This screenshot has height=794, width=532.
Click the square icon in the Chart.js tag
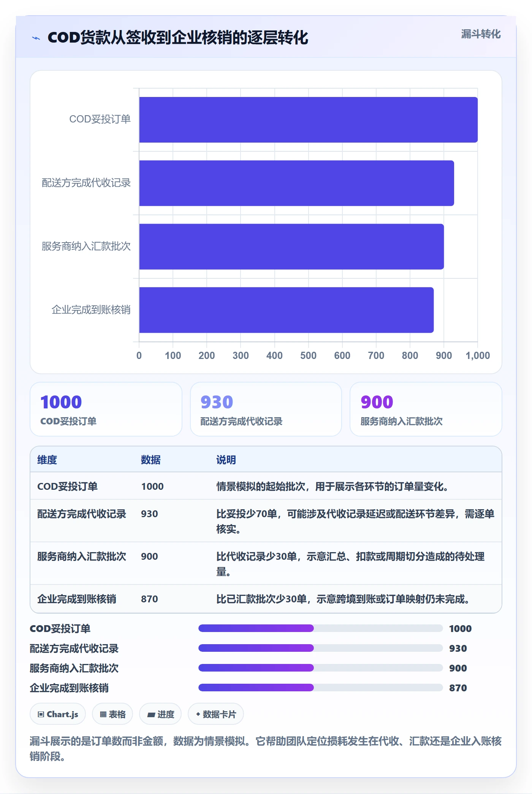click(x=41, y=715)
